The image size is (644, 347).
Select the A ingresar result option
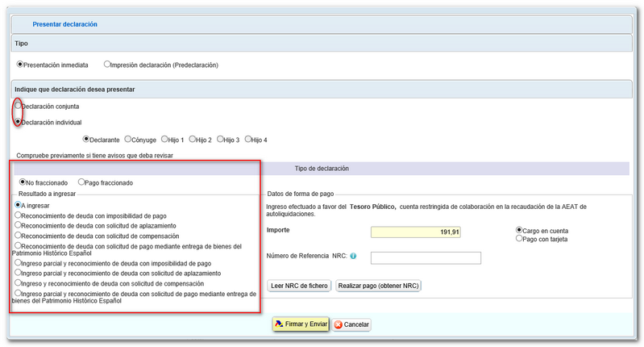click(18, 205)
